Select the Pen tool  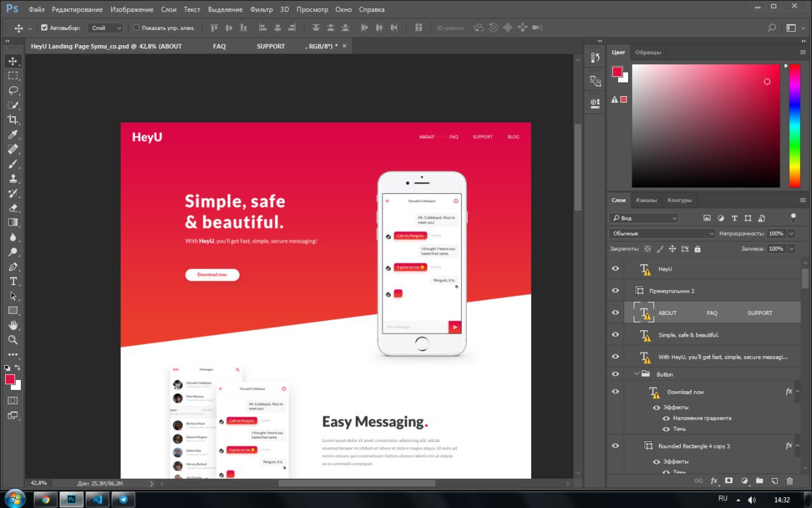(x=13, y=267)
